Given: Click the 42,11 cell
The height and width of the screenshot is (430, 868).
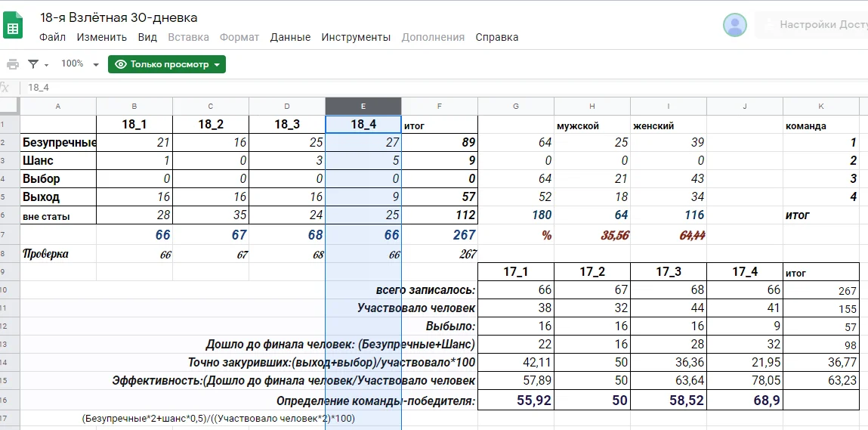Looking at the screenshot, I should (516, 363).
